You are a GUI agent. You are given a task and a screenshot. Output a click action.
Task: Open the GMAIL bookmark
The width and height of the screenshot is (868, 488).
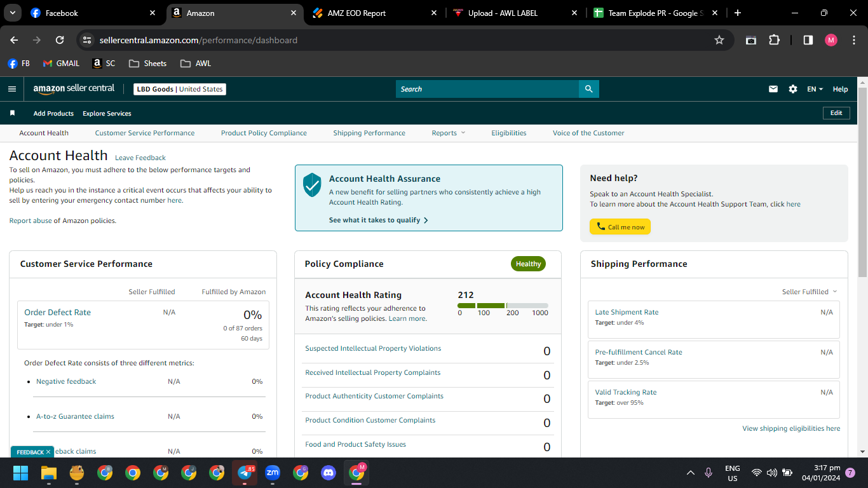point(61,64)
